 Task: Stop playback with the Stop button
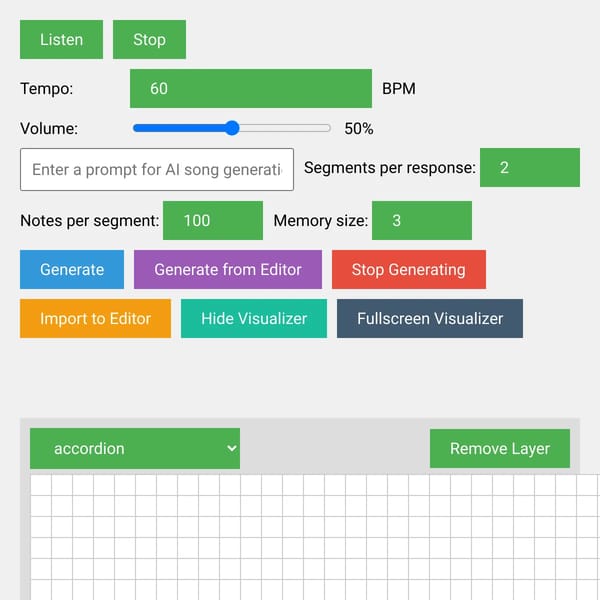click(149, 39)
